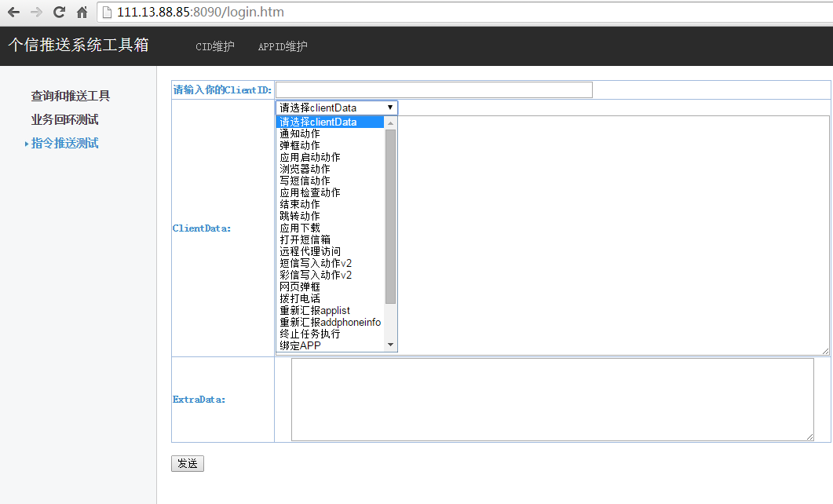Screen dimensions: 833x504
Task: Focus the address bar URL 111.13.88.85:8090/login.htm
Action: coord(200,13)
